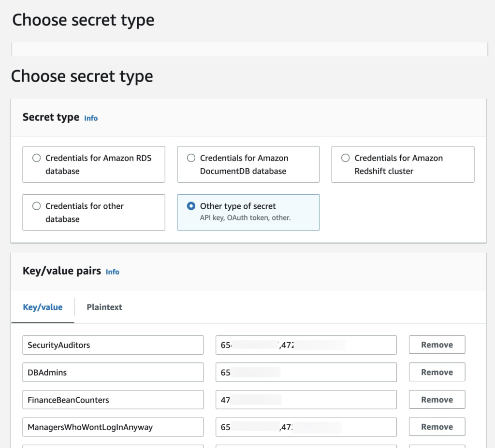Select the Other type of secret radio
The height and width of the screenshot is (448, 495).
pos(191,206)
